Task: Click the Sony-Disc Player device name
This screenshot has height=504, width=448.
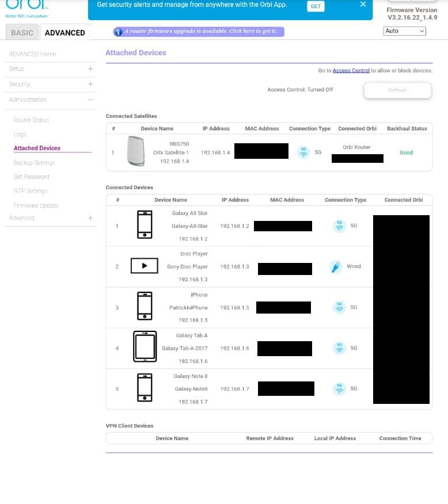Action: (x=188, y=267)
